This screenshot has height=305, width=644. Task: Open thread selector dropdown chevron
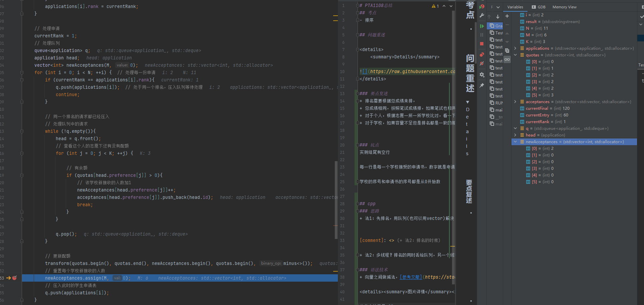click(x=498, y=7)
